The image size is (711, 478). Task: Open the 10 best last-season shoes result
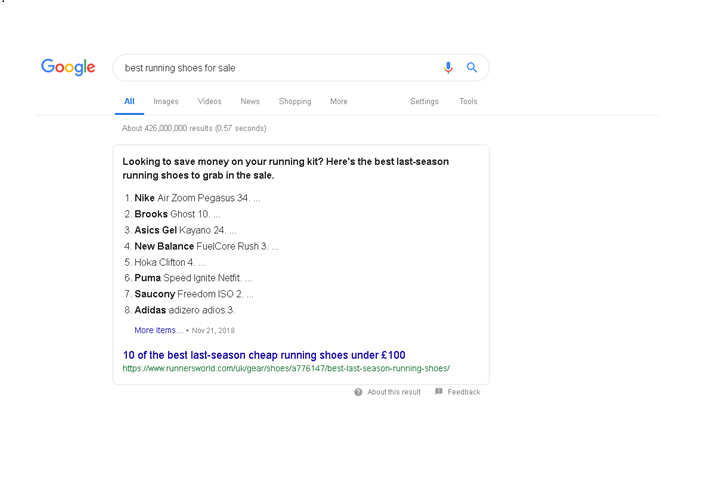[x=264, y=355]
